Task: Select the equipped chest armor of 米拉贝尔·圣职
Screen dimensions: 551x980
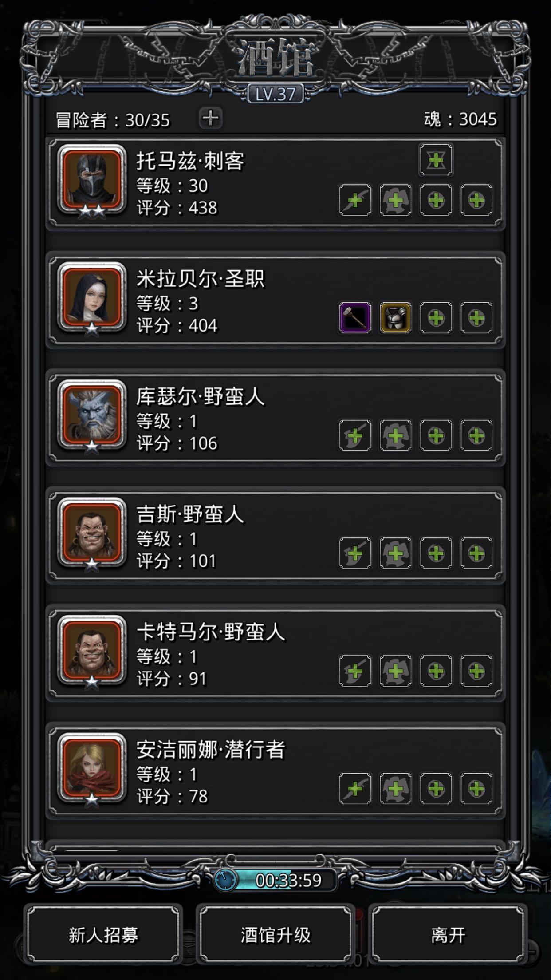Action: tap(395, 318)
